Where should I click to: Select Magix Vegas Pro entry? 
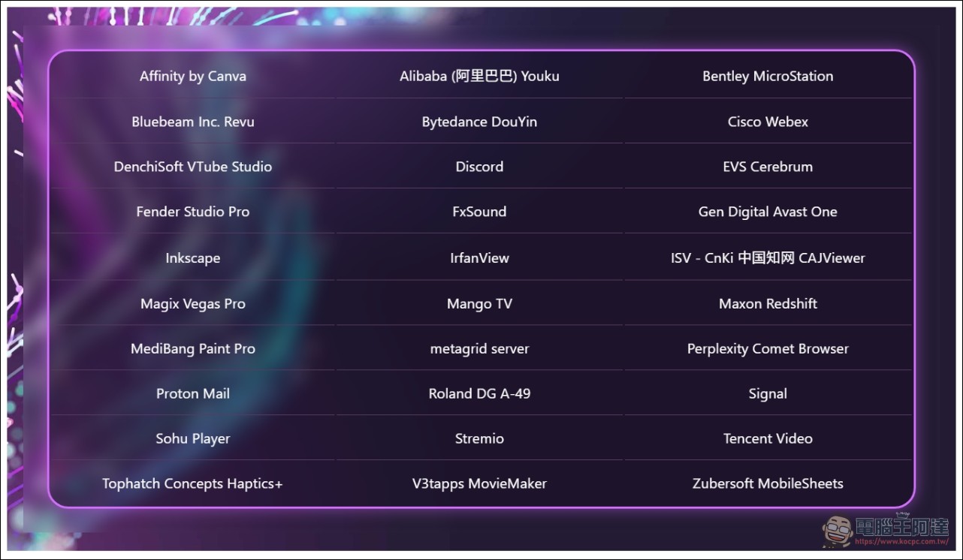193,303
